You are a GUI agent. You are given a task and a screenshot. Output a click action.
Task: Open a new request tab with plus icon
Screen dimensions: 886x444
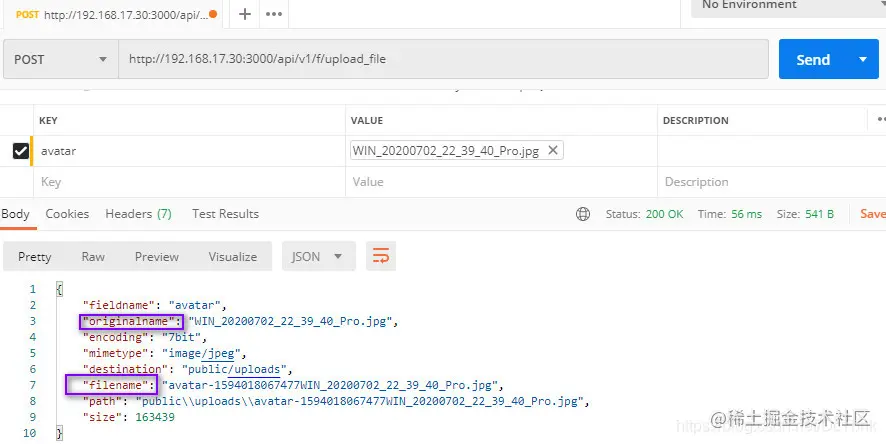(x=245, y=14)
